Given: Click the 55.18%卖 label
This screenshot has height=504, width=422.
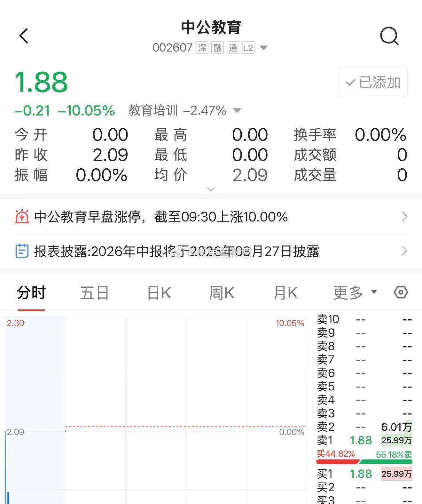Looking at the screenshot, I should pyautogui.click(x=394, y=454).
